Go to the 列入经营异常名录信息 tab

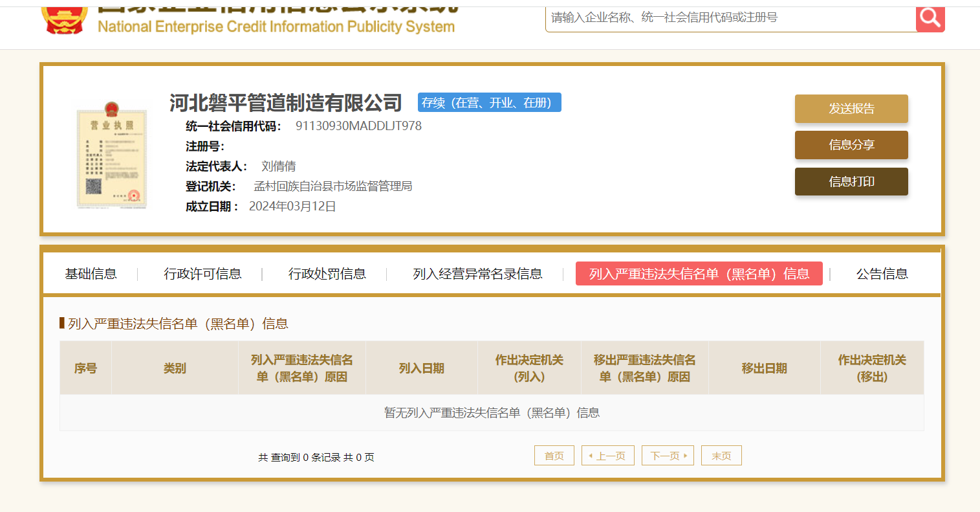point(477,274)
